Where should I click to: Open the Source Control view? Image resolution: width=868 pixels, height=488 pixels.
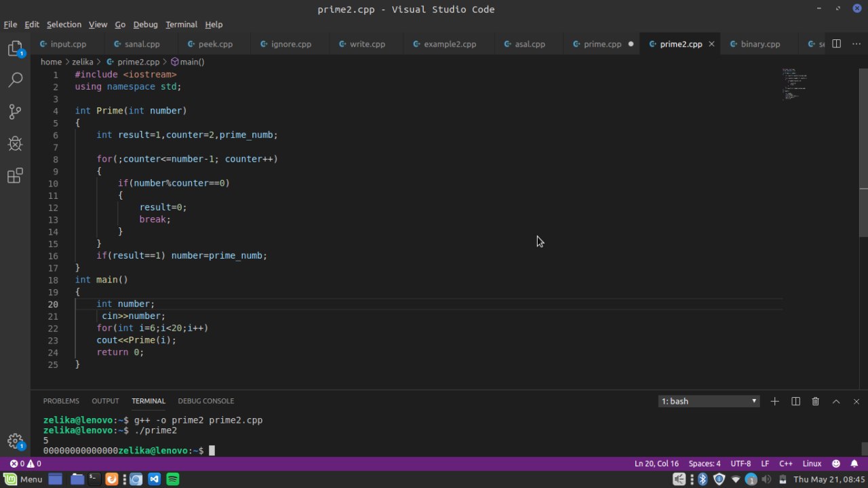click(x=15, y=111)
